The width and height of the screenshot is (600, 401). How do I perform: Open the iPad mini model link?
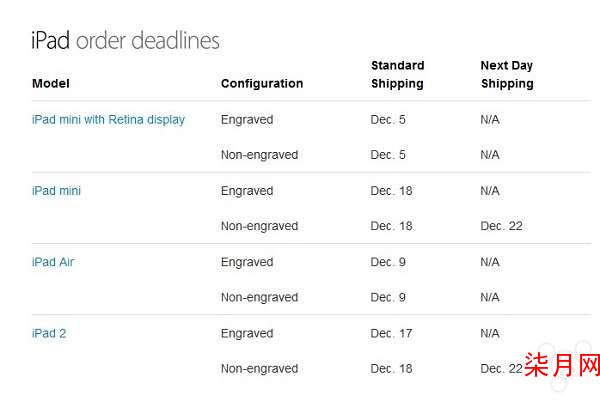56,191
